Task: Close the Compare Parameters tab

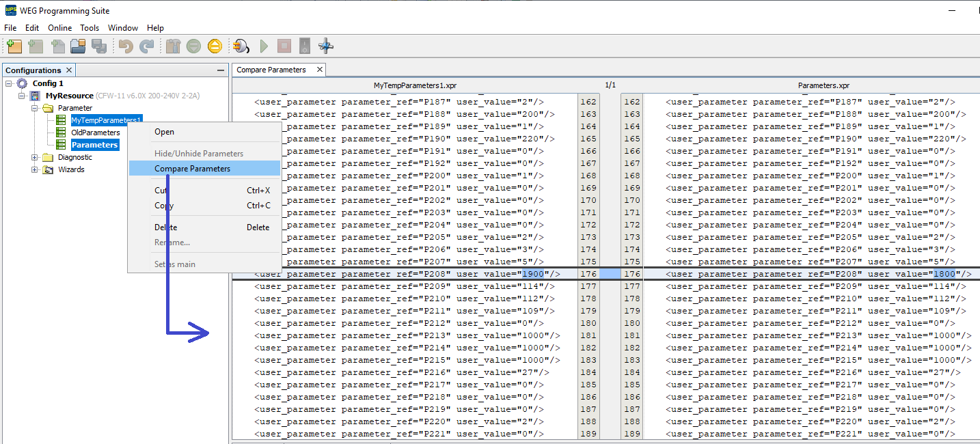Action: click(319, 70)
